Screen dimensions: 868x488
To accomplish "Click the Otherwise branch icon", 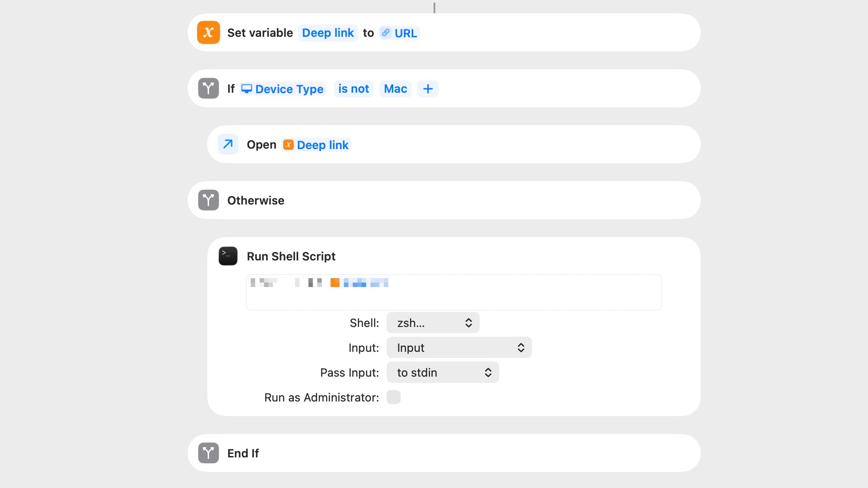I will point(208,200).
